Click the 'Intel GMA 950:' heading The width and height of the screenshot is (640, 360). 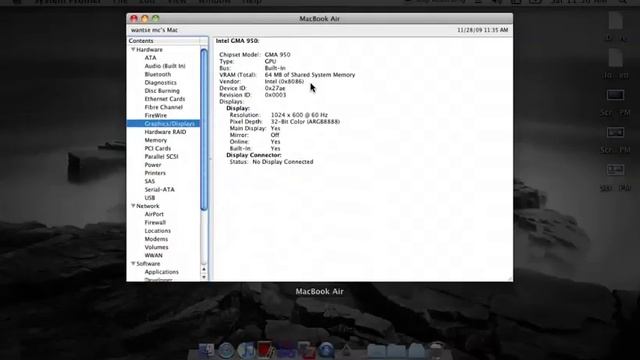pyautogui.click(x=237, y=41)
